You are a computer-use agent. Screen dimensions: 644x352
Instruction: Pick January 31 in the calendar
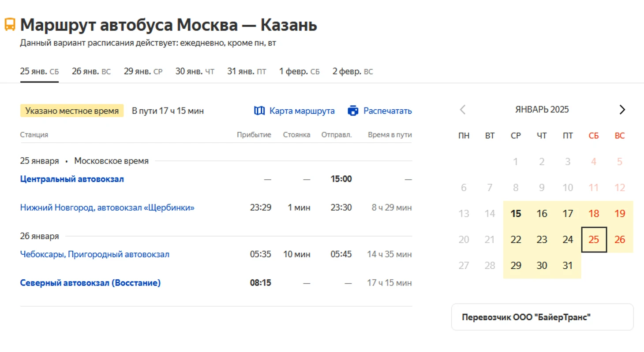tap(568, 266)
